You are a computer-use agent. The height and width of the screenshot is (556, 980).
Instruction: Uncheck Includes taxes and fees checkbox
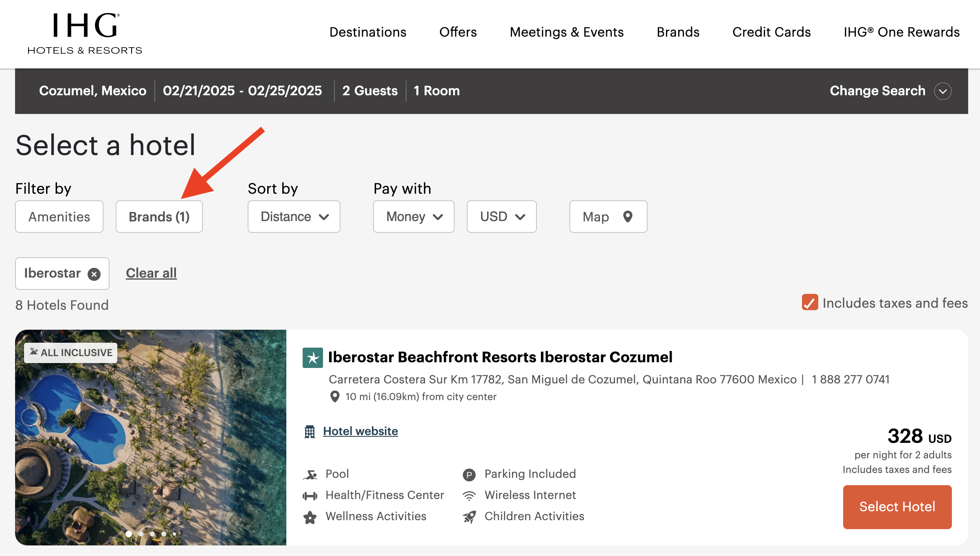(x=810, y=302)
